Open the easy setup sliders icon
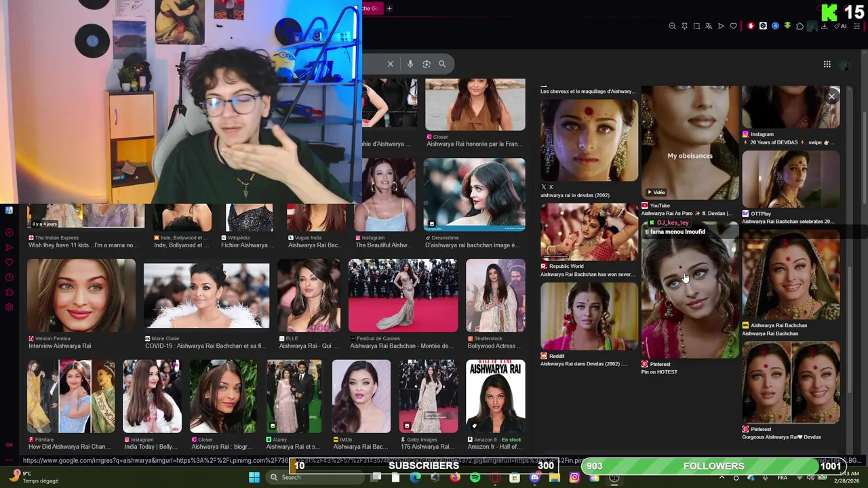868x488 pixels. click(x=856, y=26)
